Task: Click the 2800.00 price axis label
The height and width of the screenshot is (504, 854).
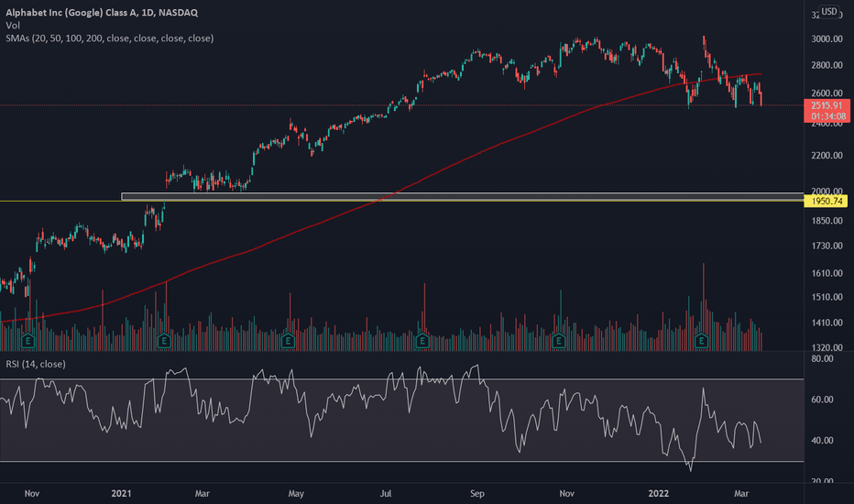Action: (827, 65)
